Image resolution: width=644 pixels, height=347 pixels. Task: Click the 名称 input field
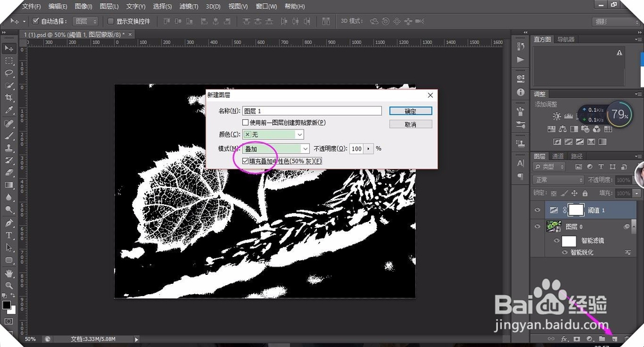(312, 111)
